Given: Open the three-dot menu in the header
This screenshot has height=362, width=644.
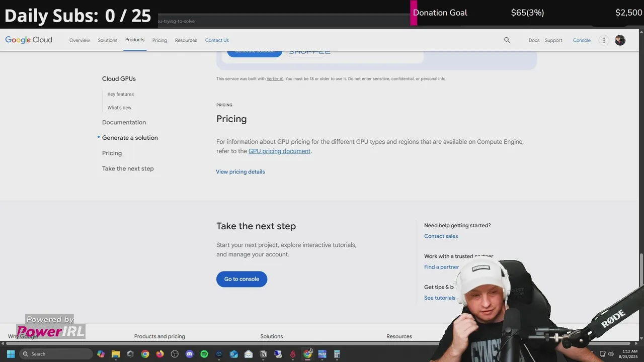Looking at the screenshot, I should pos(604,40).
